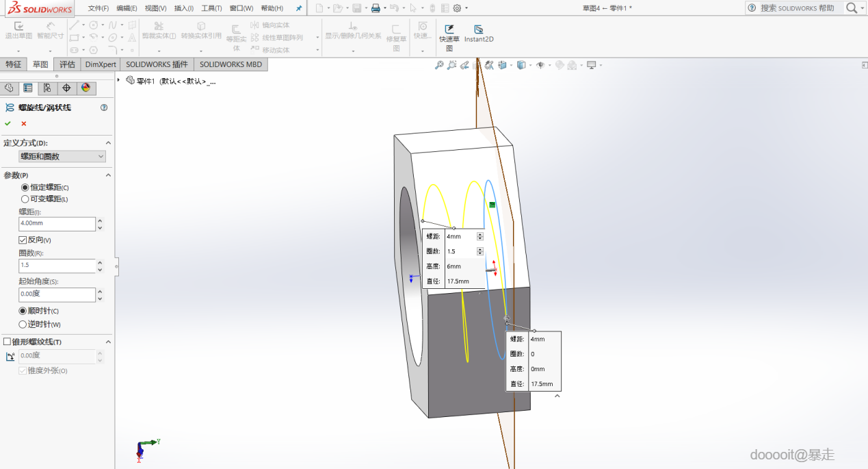
Task: Switch to the 特征 tab
Action: click(14, 64)
